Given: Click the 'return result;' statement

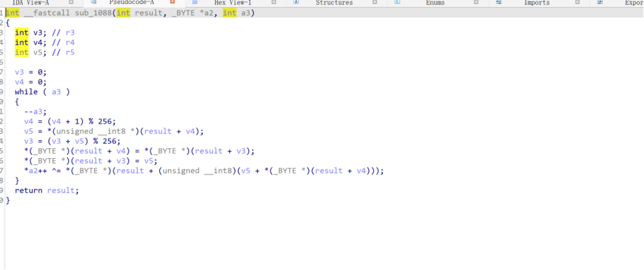Looking at the screenshot, I should pyautogui.click(x=46, y=191).
